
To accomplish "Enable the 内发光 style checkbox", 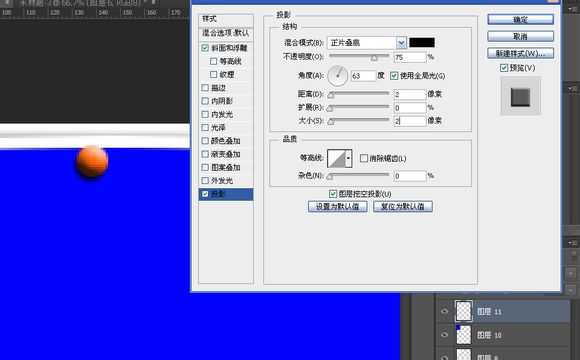I will click(x=205, y=114).
